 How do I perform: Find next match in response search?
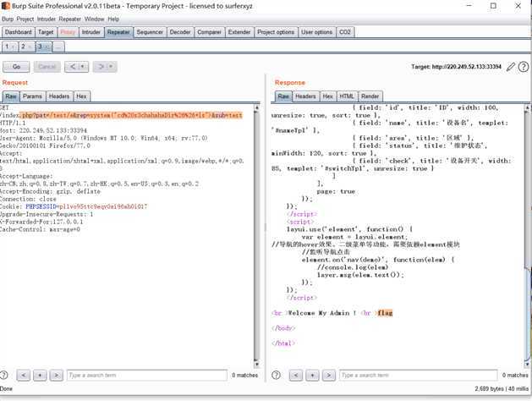point(328,376)
